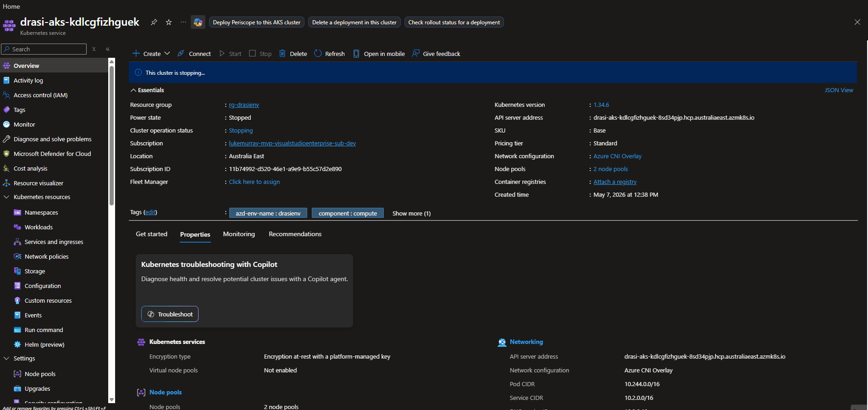
Task: Click Check rollout status for a deployment
Action: (454, 22)
